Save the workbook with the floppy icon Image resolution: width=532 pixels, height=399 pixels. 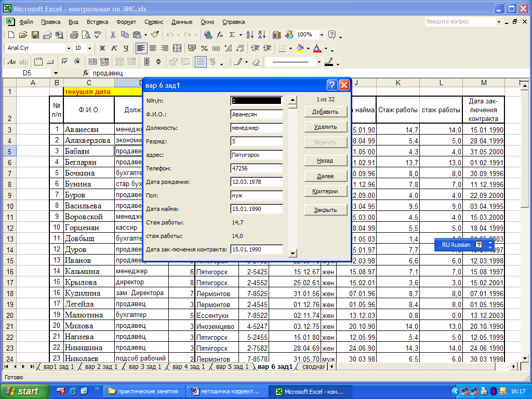click(x=35, y=35)
